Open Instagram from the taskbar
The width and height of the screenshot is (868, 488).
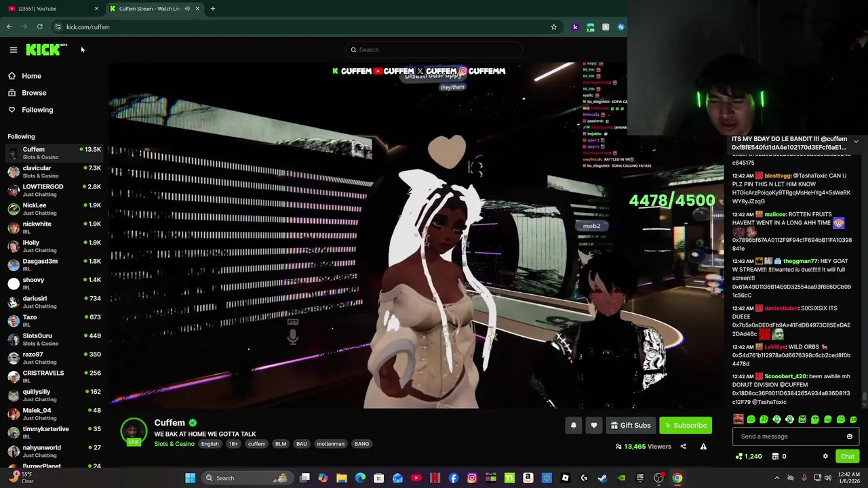(472, 478)
